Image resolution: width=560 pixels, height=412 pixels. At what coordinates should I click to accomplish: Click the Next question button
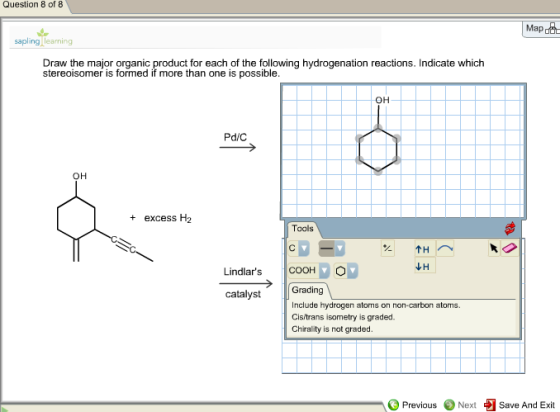click(x=460, y=405)
